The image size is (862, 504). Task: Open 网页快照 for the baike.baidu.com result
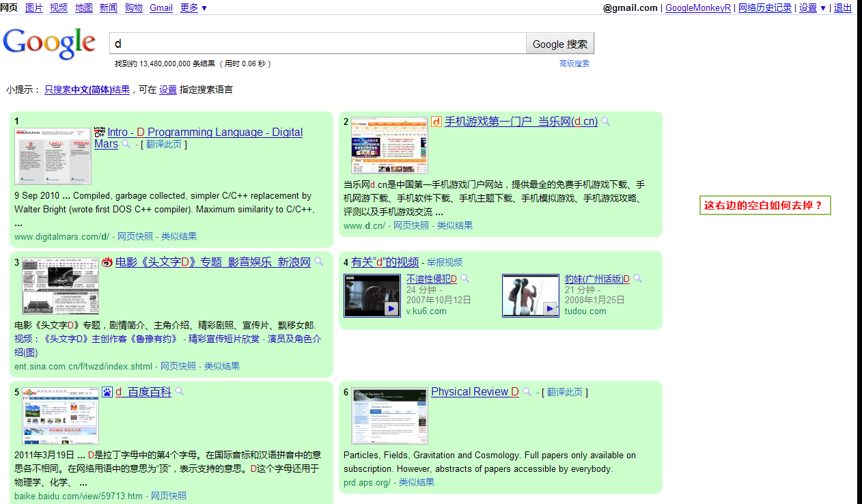tap(169, 496)
